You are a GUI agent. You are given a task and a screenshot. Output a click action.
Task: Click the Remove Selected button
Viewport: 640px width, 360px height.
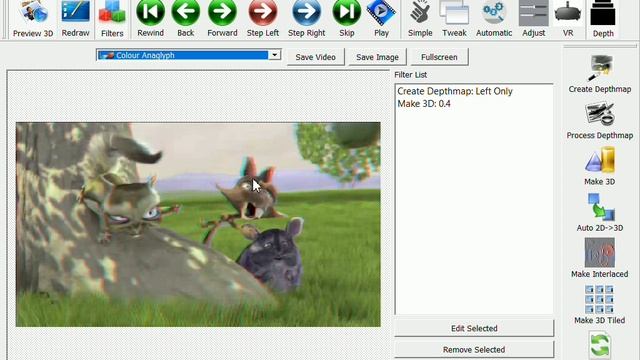(x=474, y=350)
